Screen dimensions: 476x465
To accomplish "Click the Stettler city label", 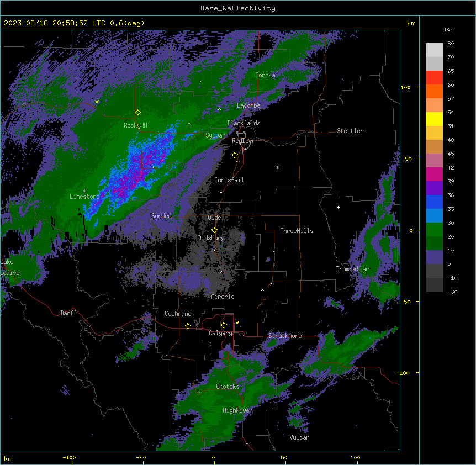I will click(350, 131).
